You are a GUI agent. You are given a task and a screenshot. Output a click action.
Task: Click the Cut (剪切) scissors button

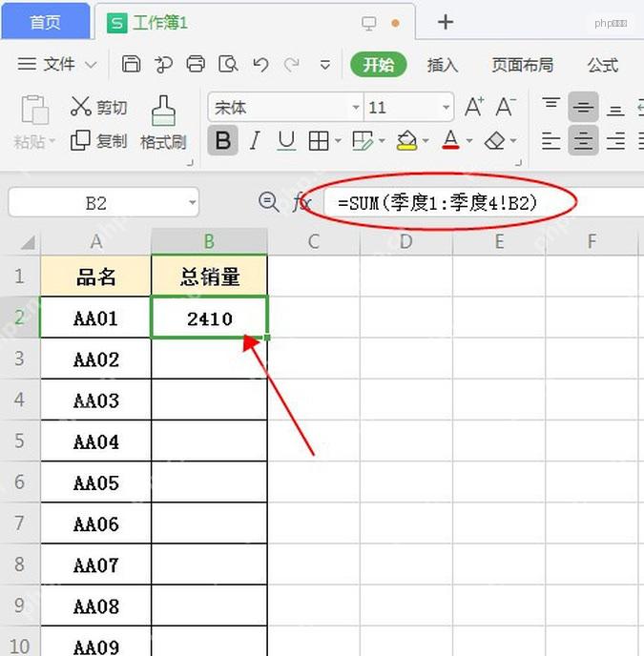[x=98, y=107]
